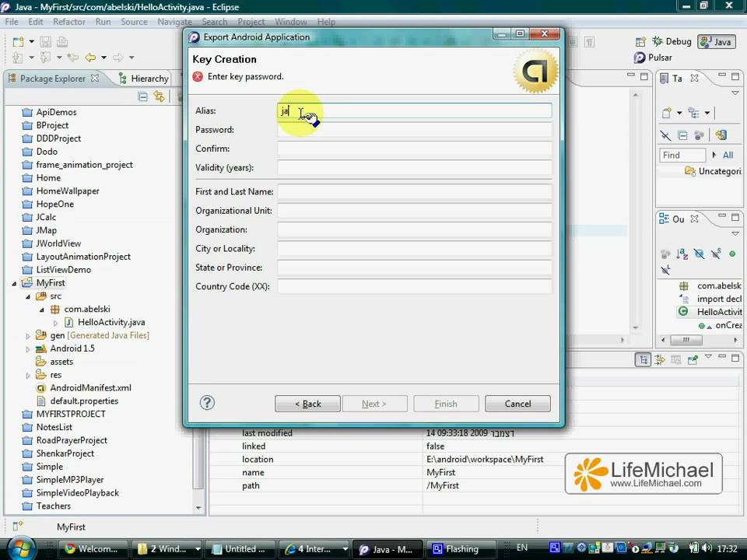Expand the Android 1.5 library node
747x560 pixels.
[28, 349]
